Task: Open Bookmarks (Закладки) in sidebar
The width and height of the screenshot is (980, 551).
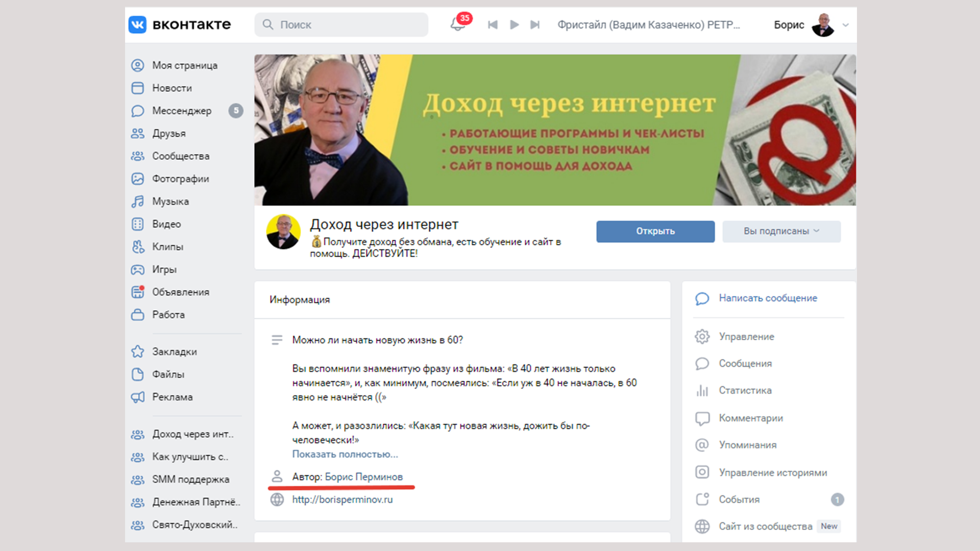Action: pyautogui.click(x=174, y=352)
